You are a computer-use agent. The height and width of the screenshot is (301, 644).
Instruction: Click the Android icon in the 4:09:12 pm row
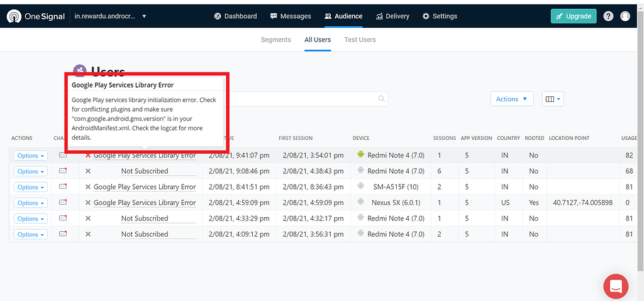360,233
